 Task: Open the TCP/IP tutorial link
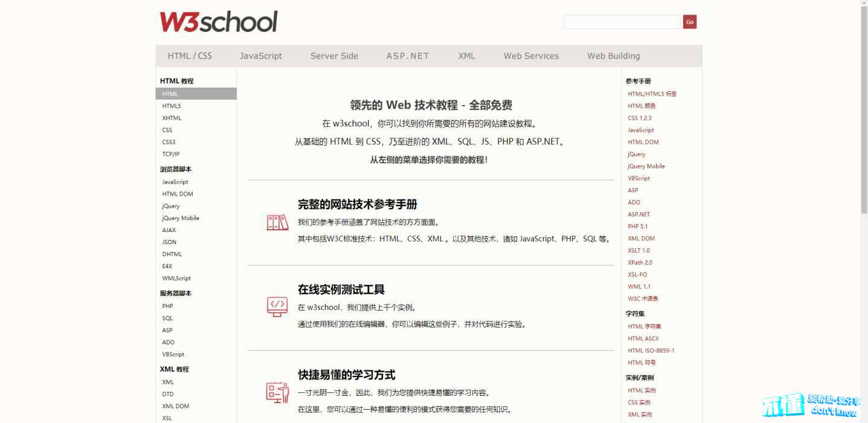[x=170, y=154]
